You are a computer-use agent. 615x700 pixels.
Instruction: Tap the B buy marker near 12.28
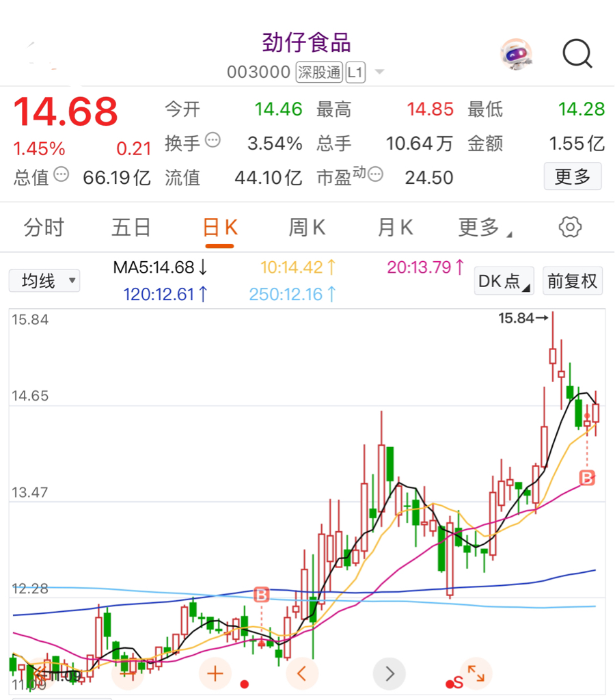tap(262, 595)
